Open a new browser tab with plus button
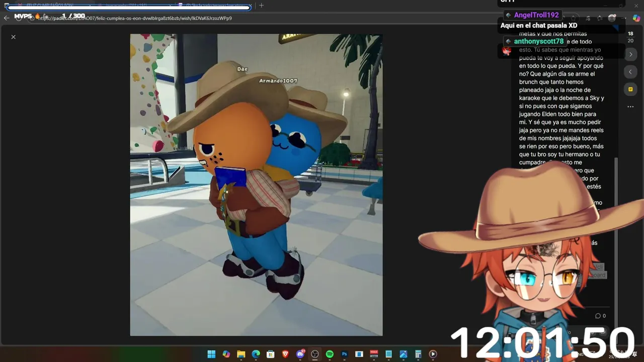This screenshot has width=644, height=362. click(x=261, y=6)
